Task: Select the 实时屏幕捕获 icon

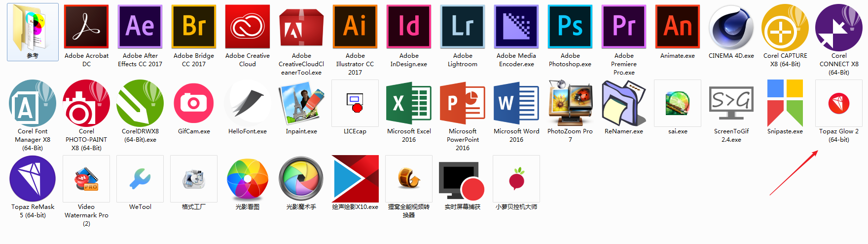Action: [x=462, y=181]
